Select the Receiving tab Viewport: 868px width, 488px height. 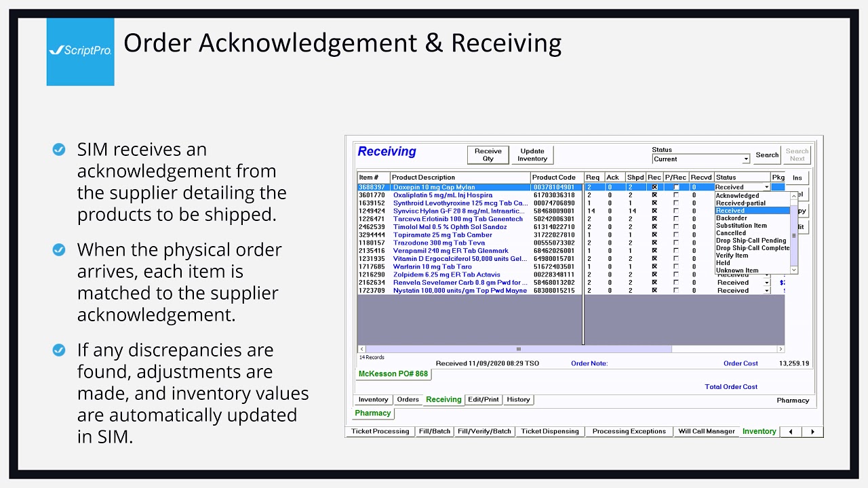click(x=443, y=400)
